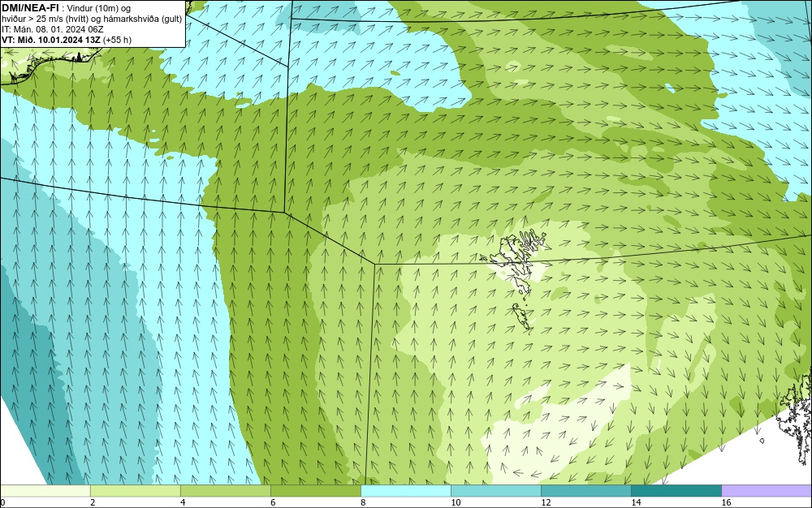Image resolution: width=812 pixels, height=508 pixels.
Task: Click the 10–12 m/s legend color swatch
Action: [495, 490]
